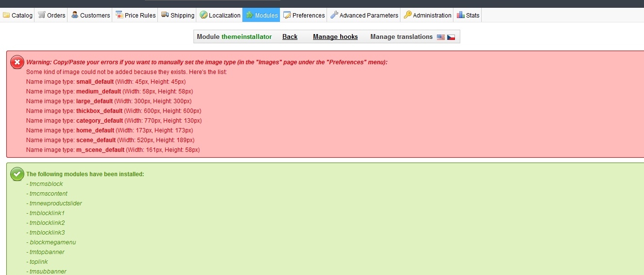Image resolution: width=644 pixels, height=275 pixels.
Task: Click the 'following modules have been installed' heading
Action: point(85,174)
